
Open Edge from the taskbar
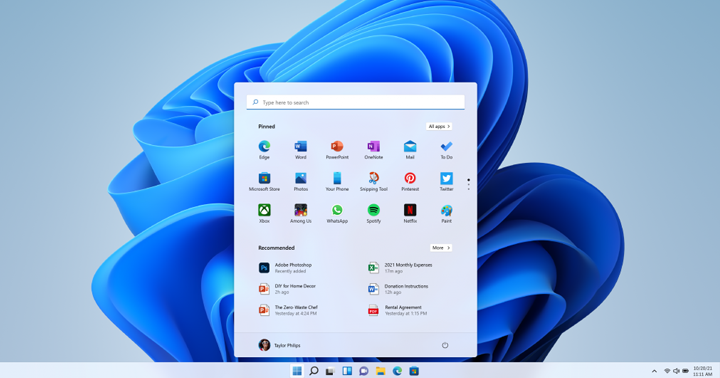tap(397, 371)
